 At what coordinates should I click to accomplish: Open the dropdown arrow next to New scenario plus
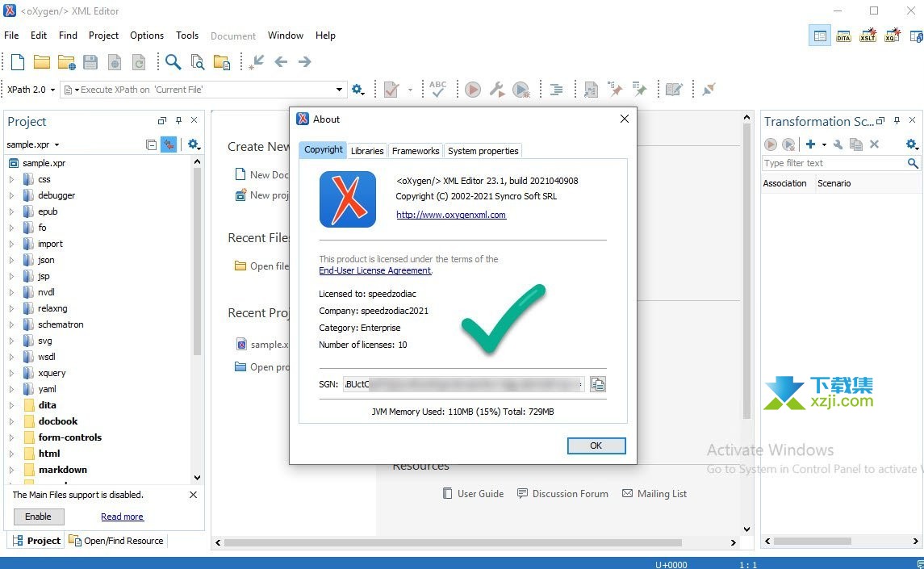pyautogui.click(x=824, y=144)
